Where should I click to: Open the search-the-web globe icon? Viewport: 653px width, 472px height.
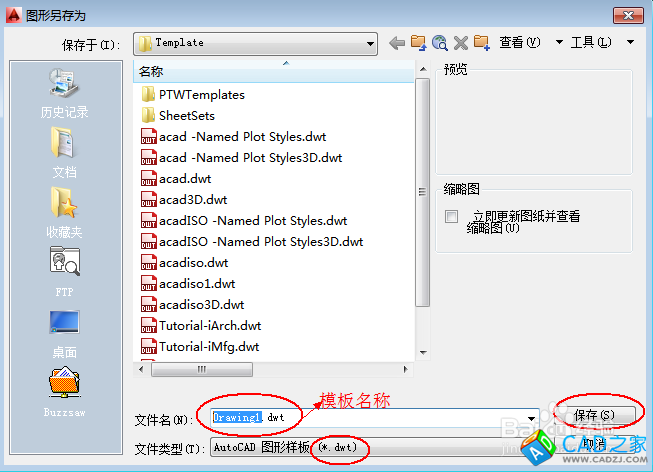pos(440,42)
